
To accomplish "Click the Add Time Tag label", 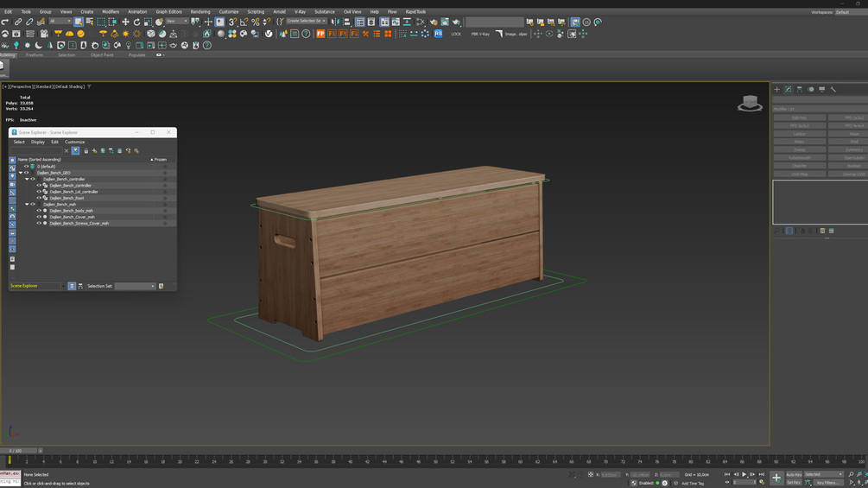I will pos(693,483).
